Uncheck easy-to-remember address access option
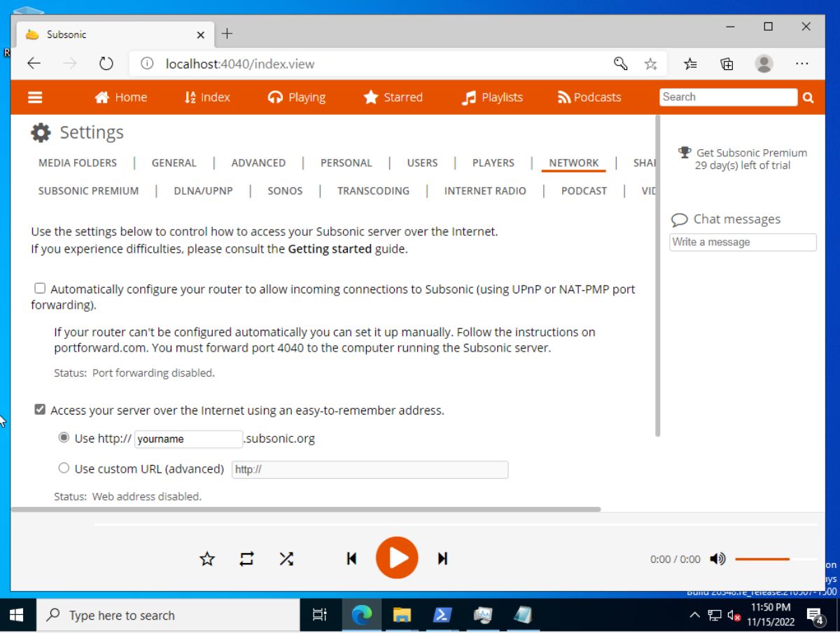This screenshot has height=633, width=840. [39, 409]
